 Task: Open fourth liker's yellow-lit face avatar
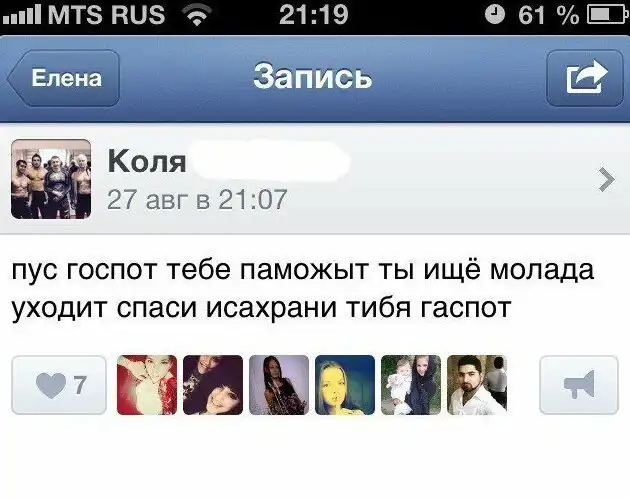pos(345,385)
